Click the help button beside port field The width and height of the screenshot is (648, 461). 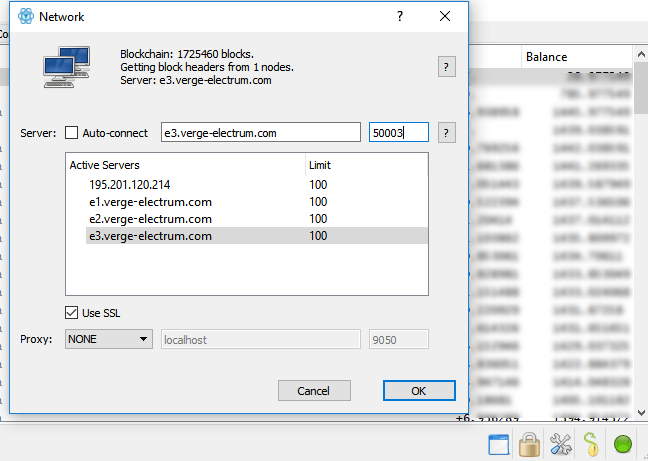pyautogui.click(x=446, y=133)
